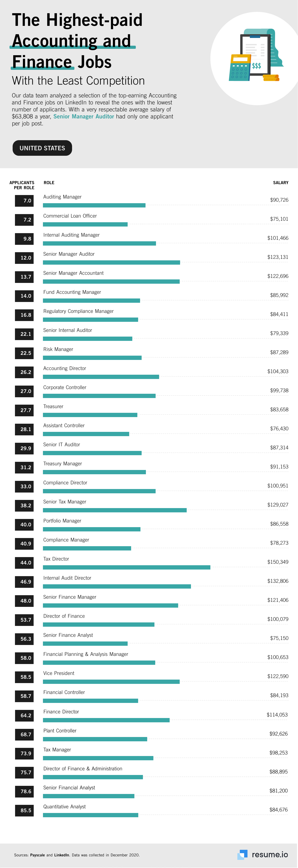Click the Senior Tax Manager bar
Screen dimensions: 298x868
click(115, 510)
